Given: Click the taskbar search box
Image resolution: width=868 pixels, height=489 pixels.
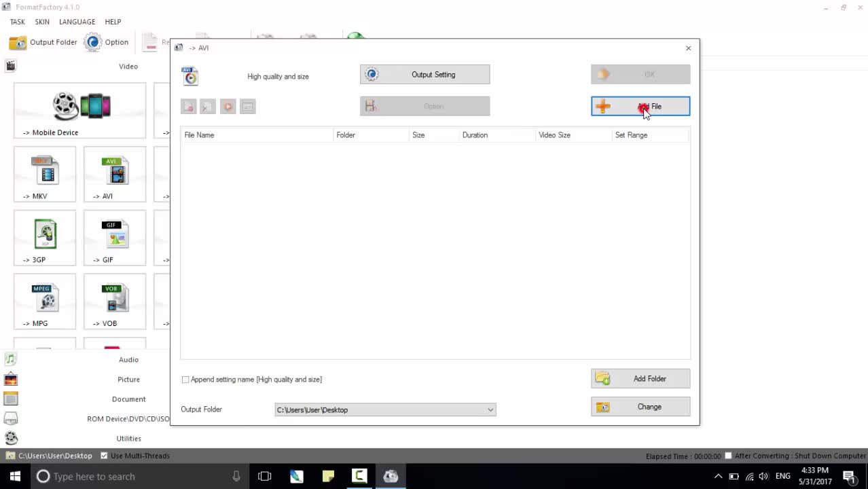Looking at the screenshot, I should click(140, 476).
